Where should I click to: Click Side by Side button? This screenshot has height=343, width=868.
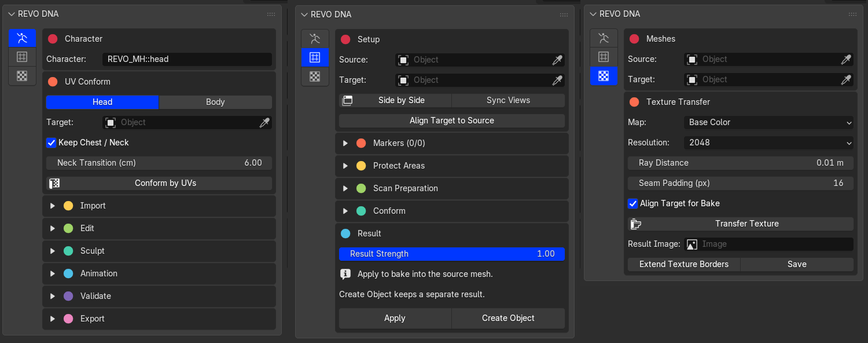click(395, 100)
